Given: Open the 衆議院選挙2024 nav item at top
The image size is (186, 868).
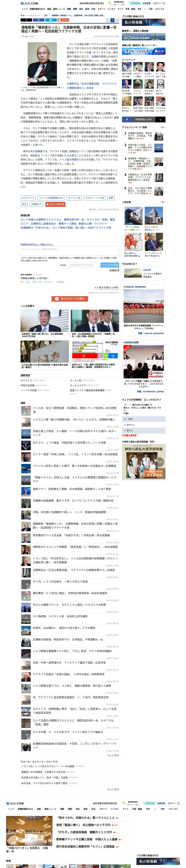Looking at the screenshot, I should click(x=37, y=9).
